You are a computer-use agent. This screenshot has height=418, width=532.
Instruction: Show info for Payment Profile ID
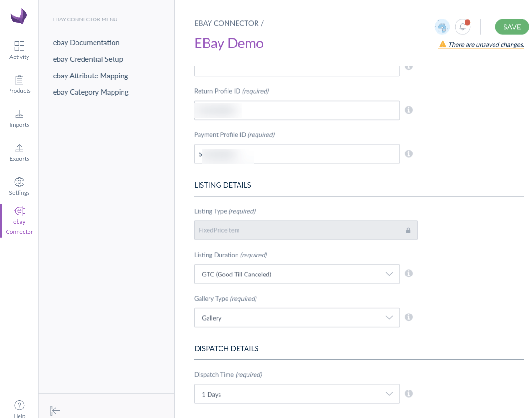click(x=409, y=154)
